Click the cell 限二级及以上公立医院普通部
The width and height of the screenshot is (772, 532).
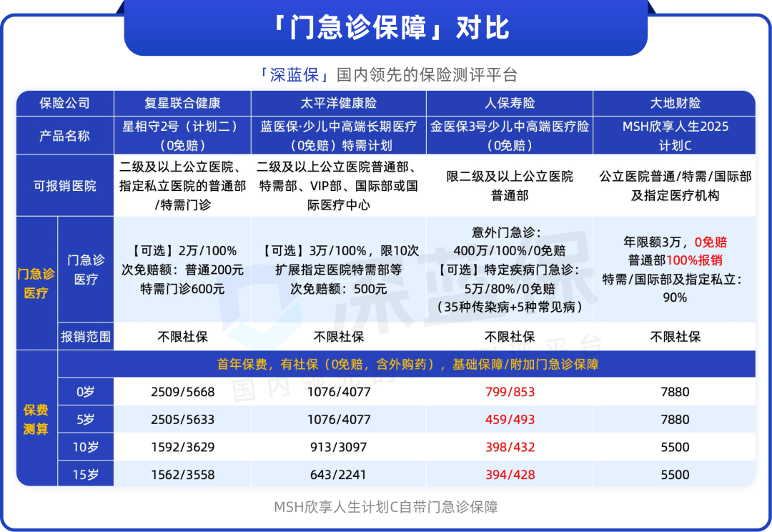coord(510,186)
